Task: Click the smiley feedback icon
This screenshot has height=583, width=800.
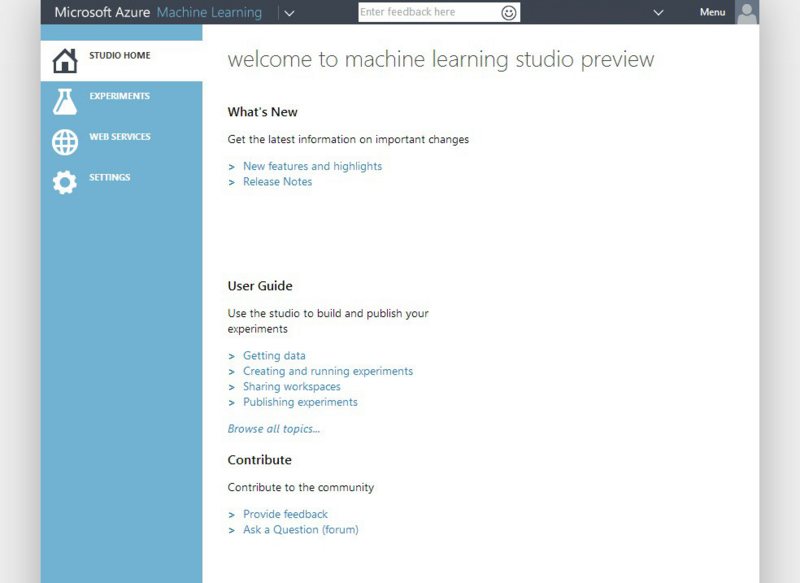Action: (x=509, y=13)
